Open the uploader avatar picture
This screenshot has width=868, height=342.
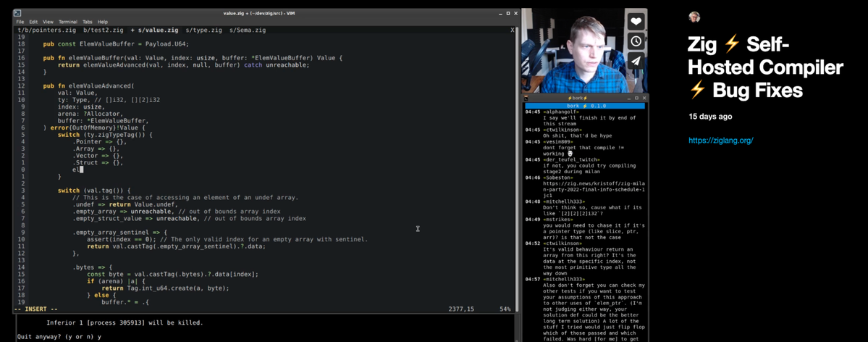(x=694, y=17)
